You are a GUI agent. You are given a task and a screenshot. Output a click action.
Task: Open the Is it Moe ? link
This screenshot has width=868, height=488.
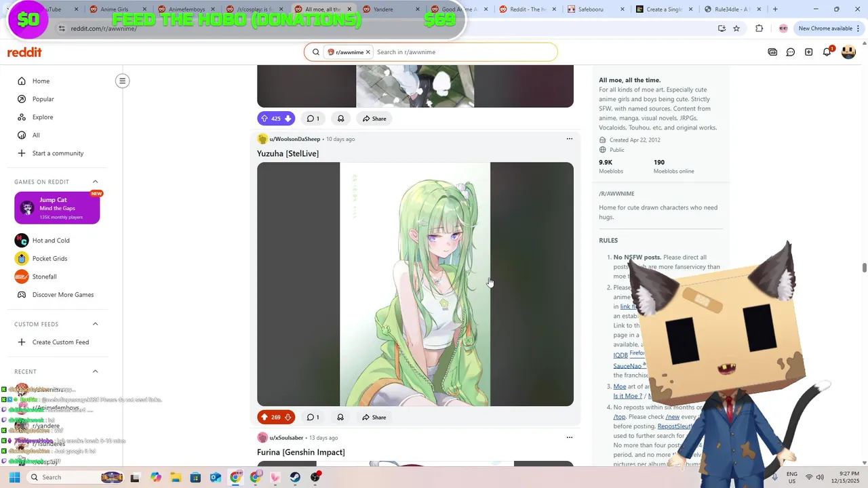click(627, 396)
